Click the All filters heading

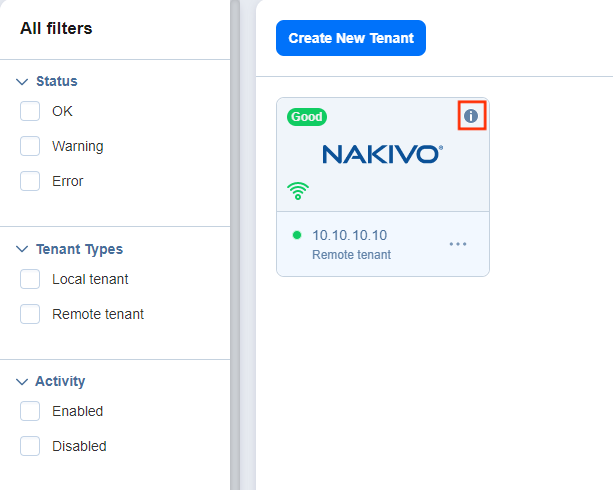56,29
